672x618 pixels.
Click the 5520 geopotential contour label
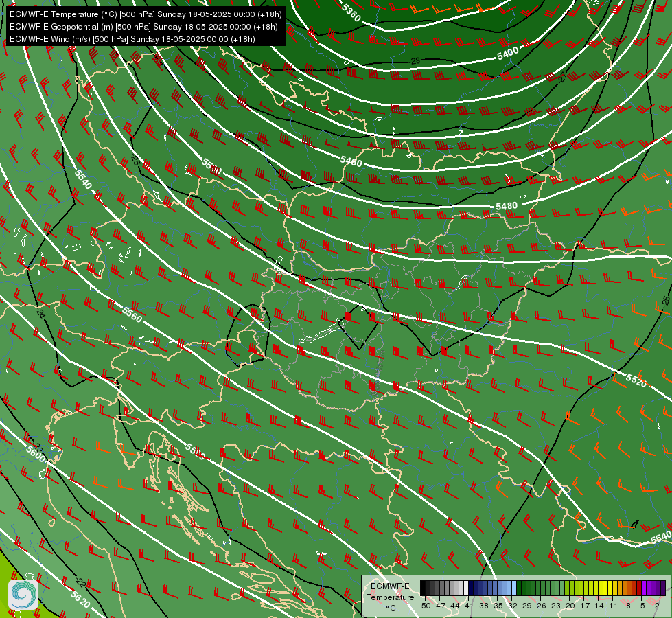[x=636, y=380]
